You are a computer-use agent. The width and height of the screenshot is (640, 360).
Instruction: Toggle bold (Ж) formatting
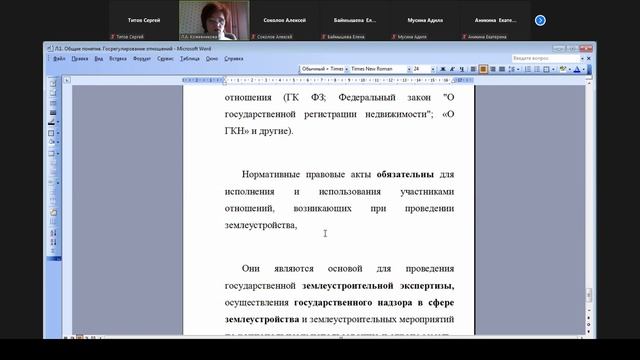(442, 69)
